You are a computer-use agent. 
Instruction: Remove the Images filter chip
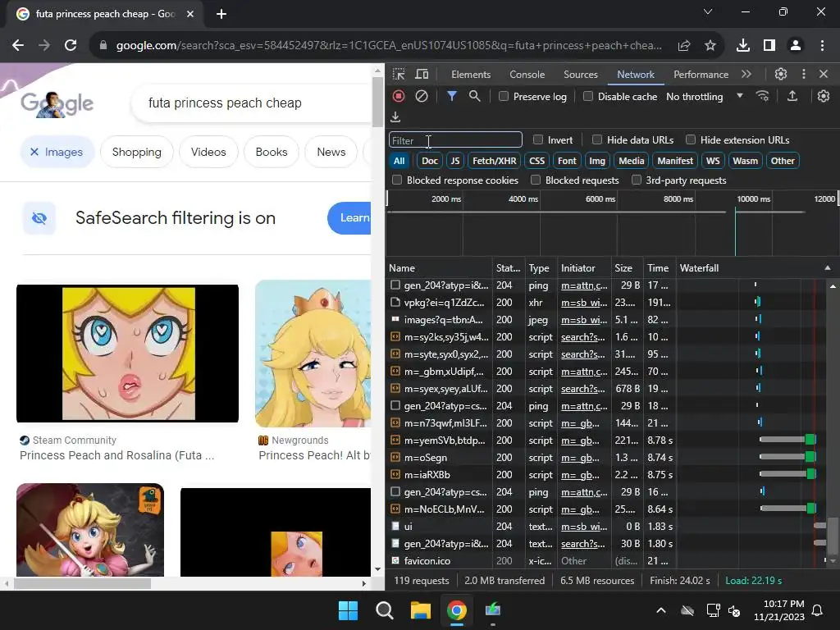[34, 152]
